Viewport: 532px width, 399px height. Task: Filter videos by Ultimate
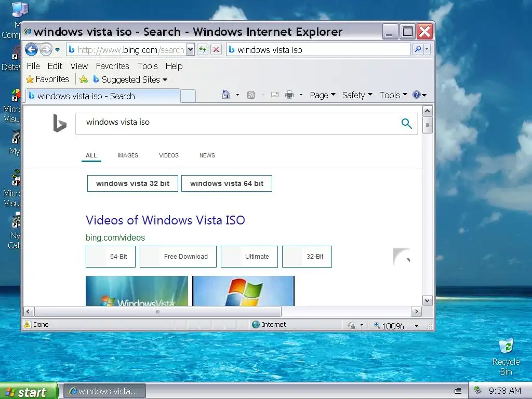click(249, 257)
